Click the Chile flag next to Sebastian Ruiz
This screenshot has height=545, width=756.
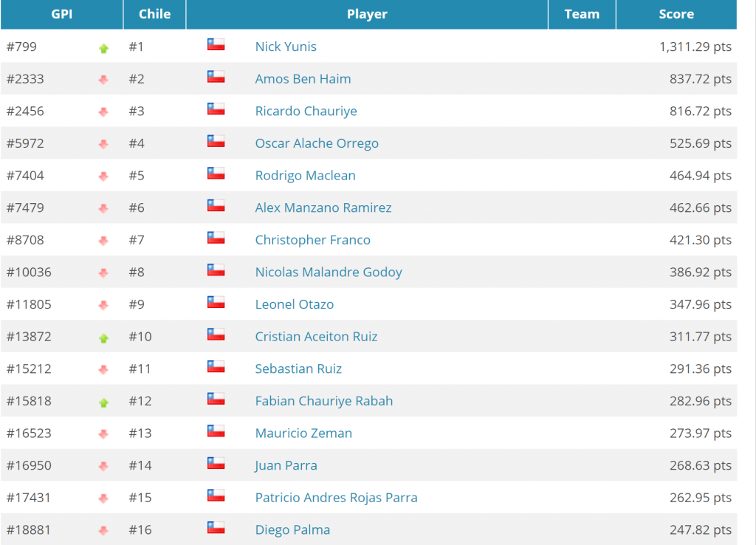click(216, 366)
